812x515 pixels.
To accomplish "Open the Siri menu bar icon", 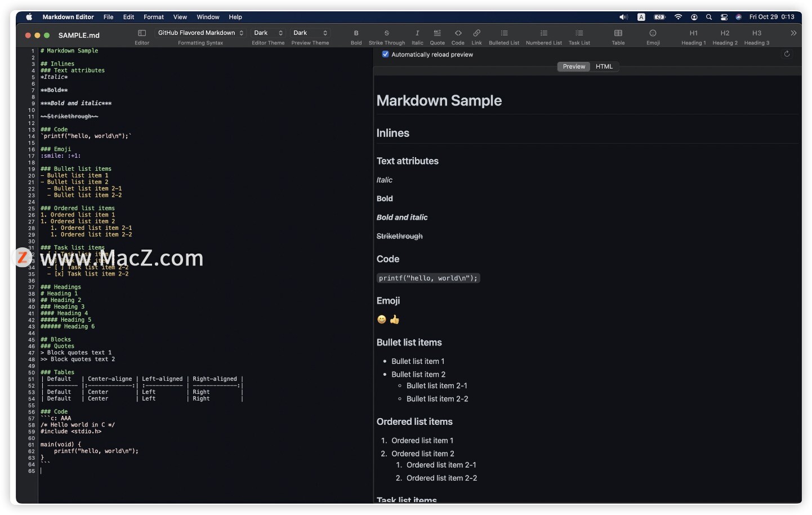I will point(738,17).
